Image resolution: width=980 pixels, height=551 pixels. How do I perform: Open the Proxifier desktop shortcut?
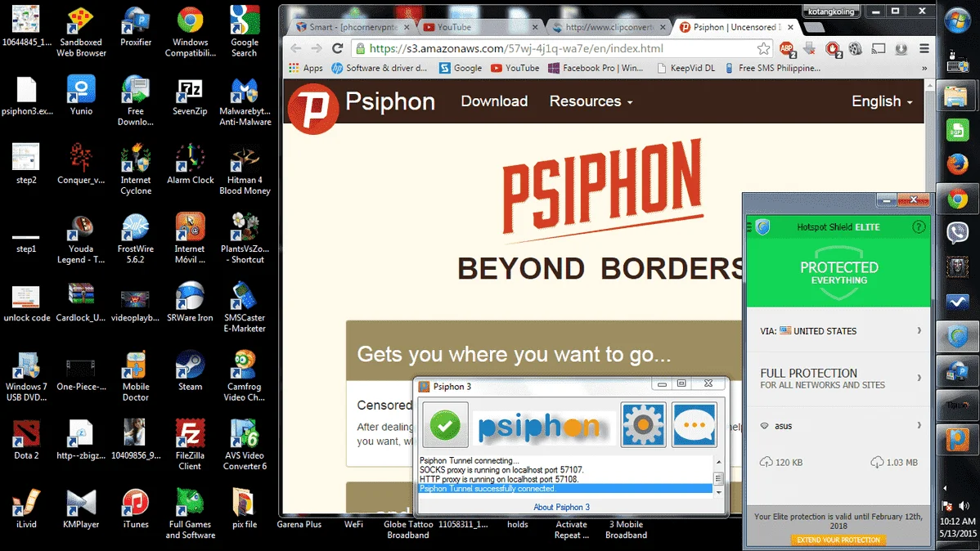136,28
